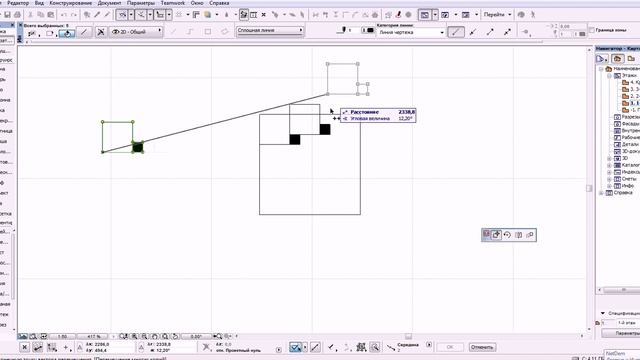The image size is (640, 360).
Task: Select the syringe inject parameters tool
Action: [107, 15]
